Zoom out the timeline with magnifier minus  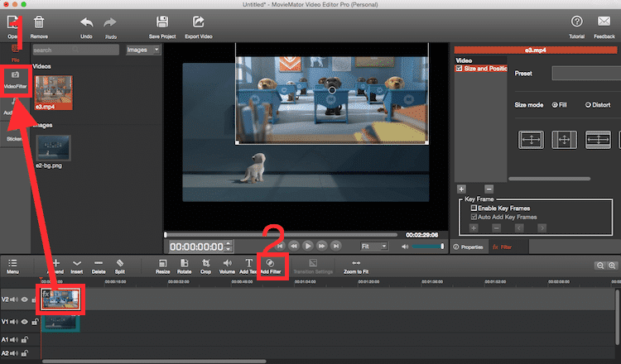click(600, 266)
